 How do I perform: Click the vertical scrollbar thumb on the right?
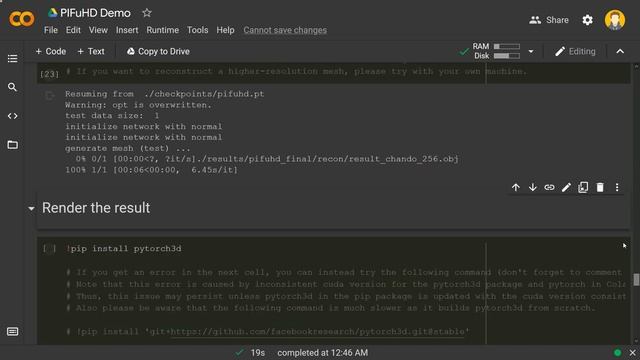click(636, 280)
